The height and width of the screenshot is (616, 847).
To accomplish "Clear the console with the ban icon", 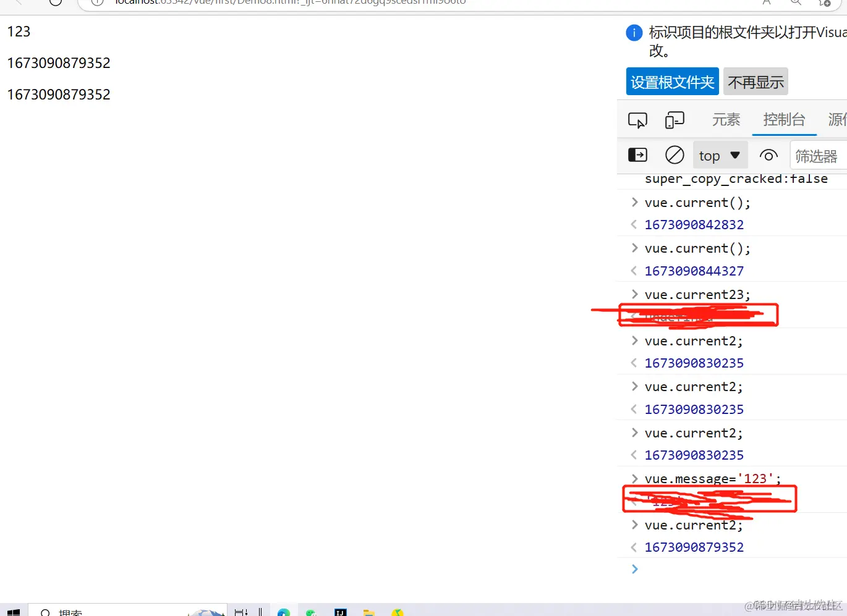I will tap(675, 155).
